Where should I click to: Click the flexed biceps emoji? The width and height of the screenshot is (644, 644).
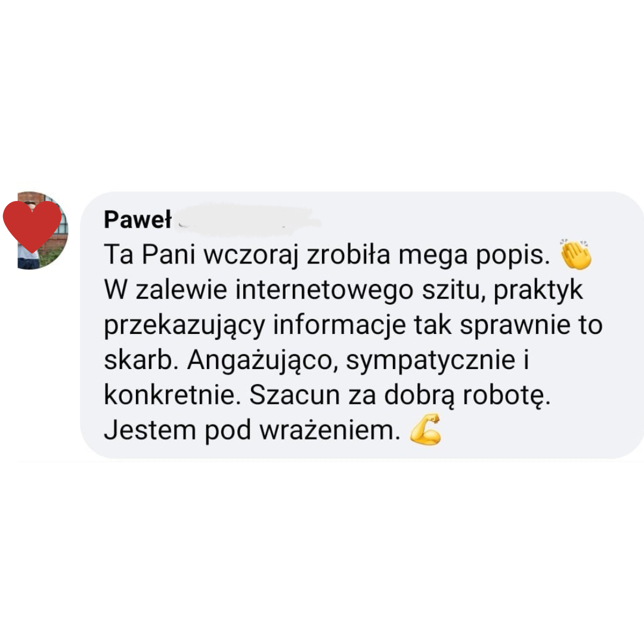tap(426, 429)
